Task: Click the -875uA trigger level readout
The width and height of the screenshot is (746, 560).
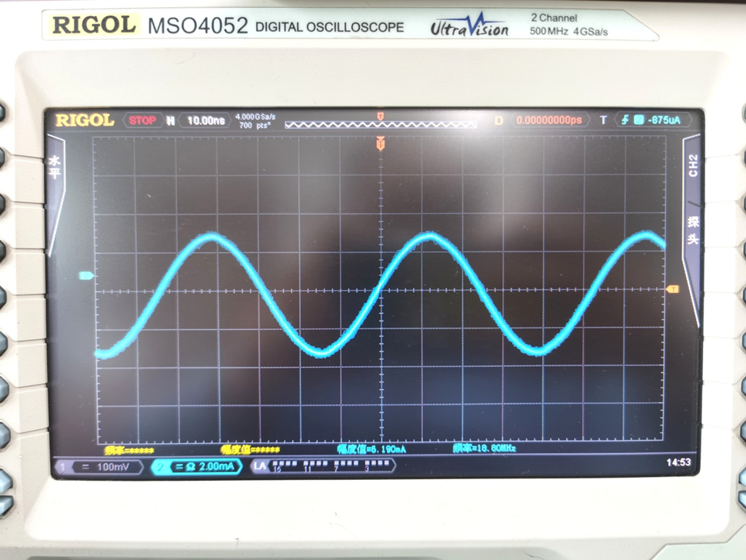Action: point(662,120)
